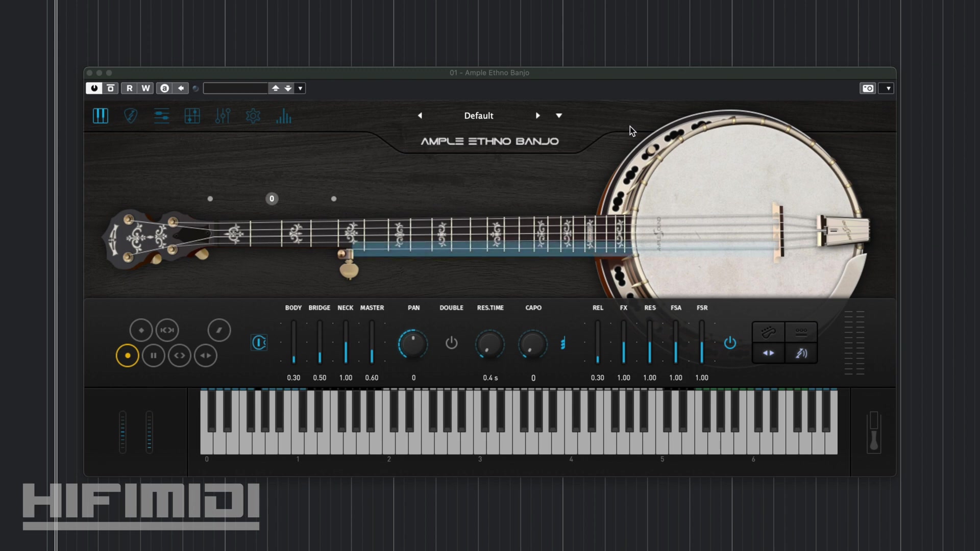980x551 pixels.
Task: Click the MASTER value 0.60
Action: [372, 378]
